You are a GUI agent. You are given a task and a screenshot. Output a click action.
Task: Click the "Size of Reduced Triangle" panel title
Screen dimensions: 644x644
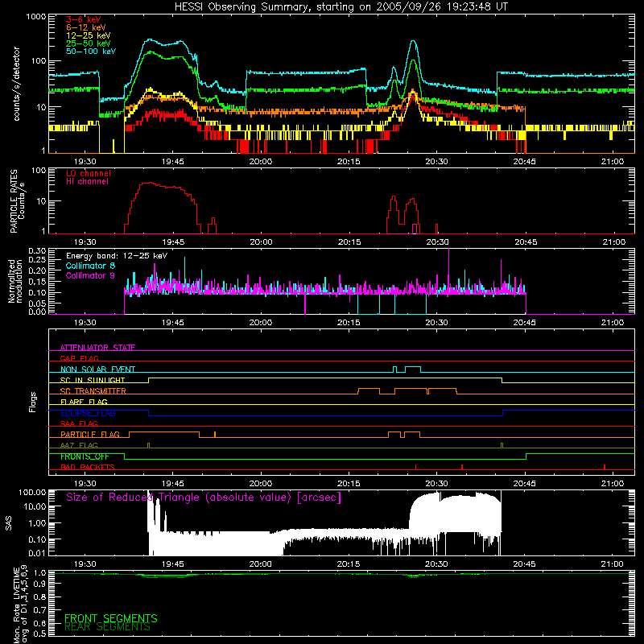tap(204, 497)
